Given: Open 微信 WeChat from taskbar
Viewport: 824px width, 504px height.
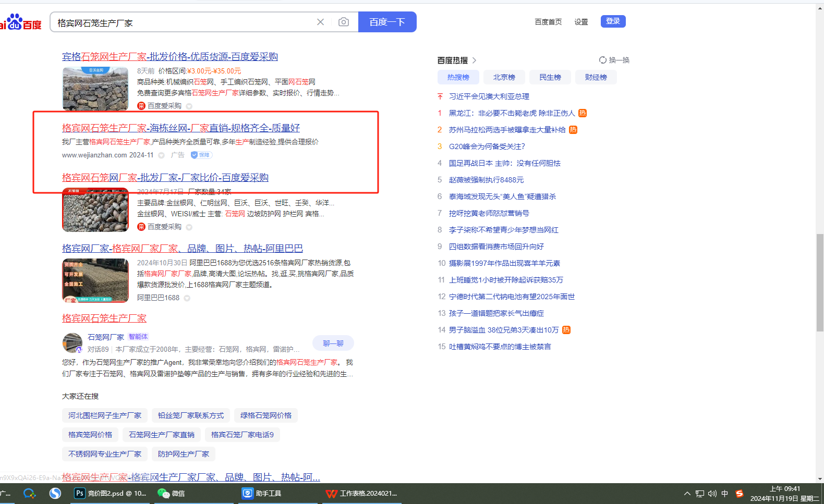Looking at the screenshot, I should pos(171,493).
